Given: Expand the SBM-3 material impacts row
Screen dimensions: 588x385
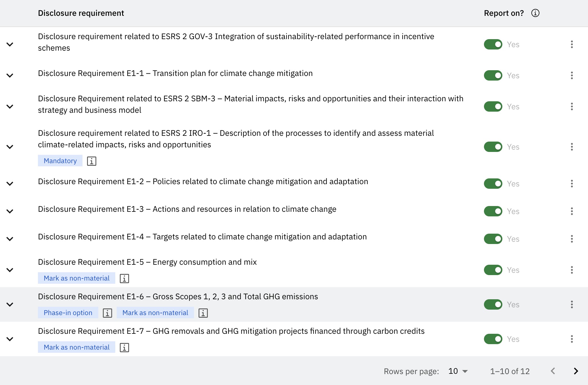Looking at the screenshot, I should (x=10, y=106).
